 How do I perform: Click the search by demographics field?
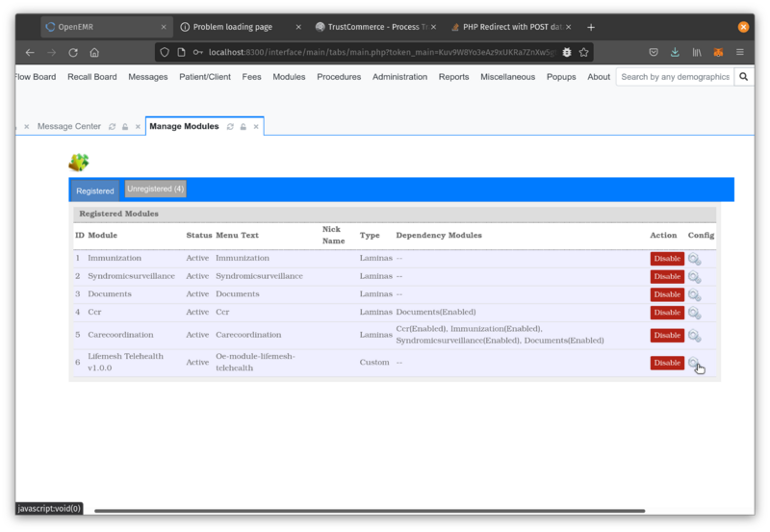pos(675,77)
